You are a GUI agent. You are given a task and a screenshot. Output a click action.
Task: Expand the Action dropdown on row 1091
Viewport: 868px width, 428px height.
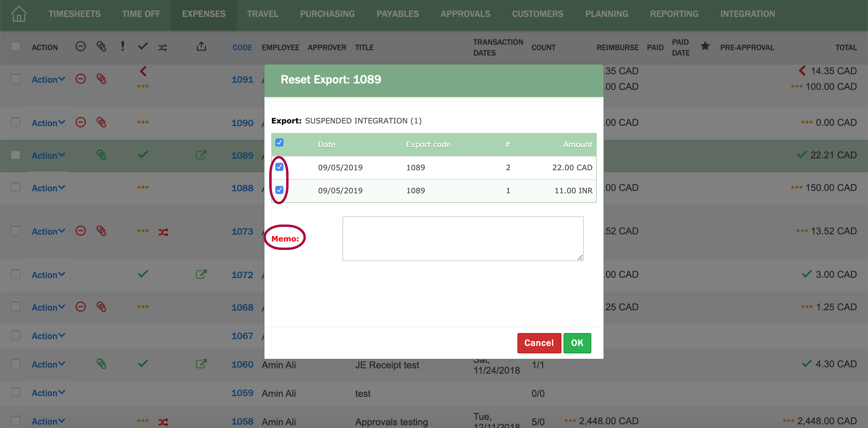[48, 79]
